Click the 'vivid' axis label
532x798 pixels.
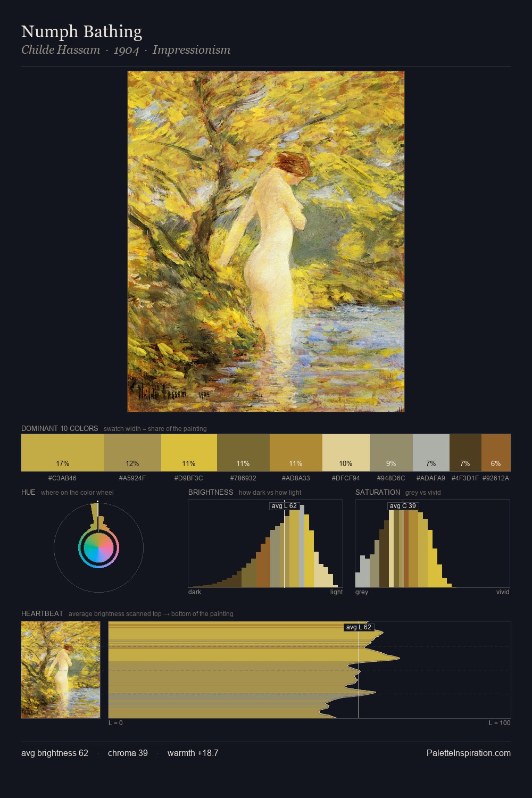(x=503, y=592)
